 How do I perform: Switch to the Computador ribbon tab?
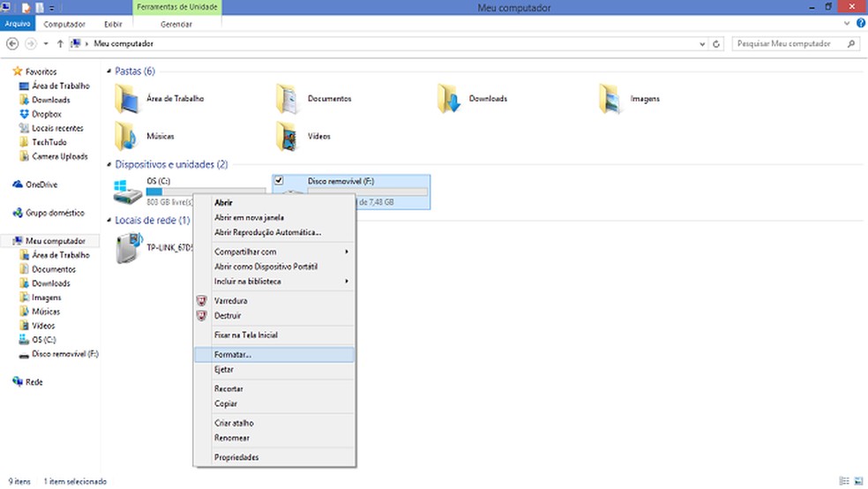click(64, 24)
